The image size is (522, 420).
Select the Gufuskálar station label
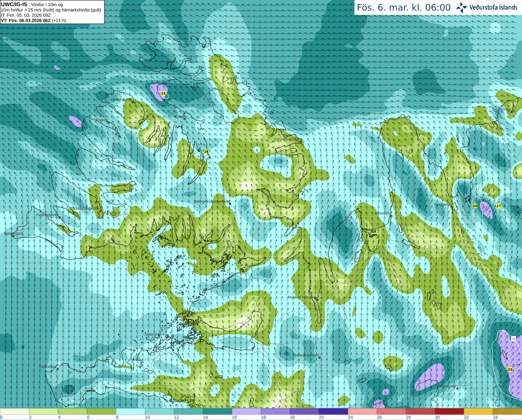pyautogui.click(x=48, y=366)
